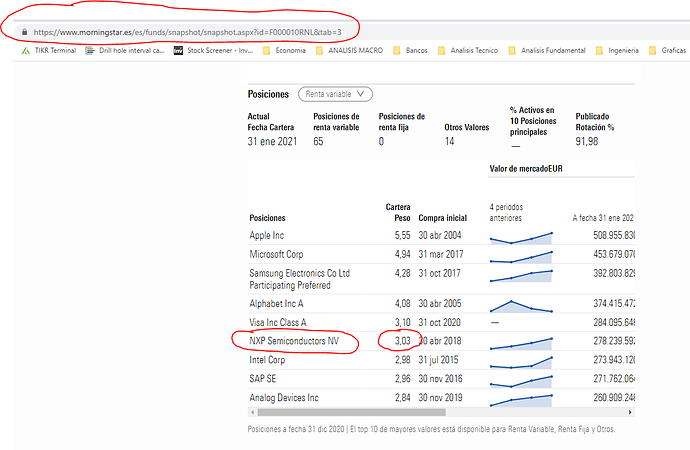Open the Economia bookmarks folder

click(x=284, y=51)
